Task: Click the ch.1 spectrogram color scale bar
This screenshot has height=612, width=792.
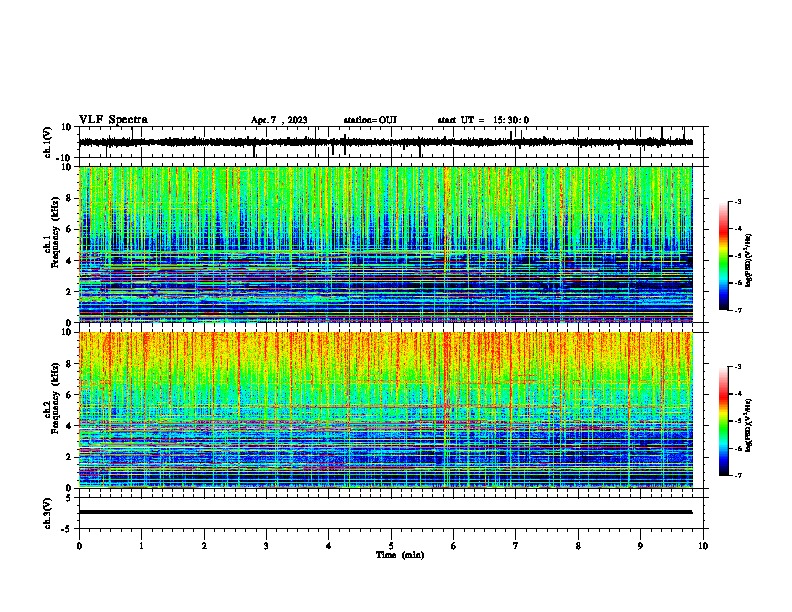Action: click(724, 256)
